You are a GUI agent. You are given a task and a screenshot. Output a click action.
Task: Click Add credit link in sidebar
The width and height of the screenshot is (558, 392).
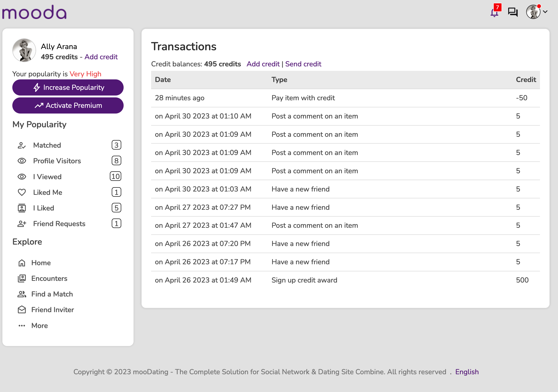pyautogui.click(x=101, y=57)
